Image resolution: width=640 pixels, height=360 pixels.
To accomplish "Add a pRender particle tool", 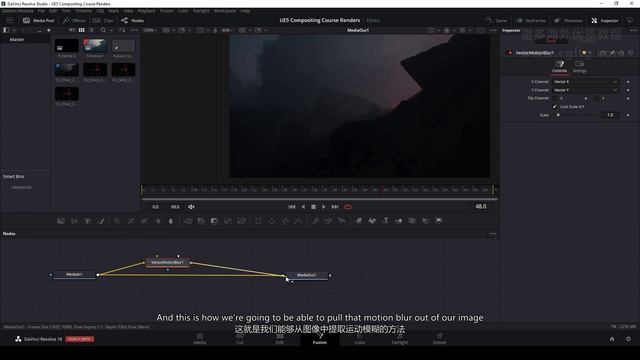I will [342, 221].
